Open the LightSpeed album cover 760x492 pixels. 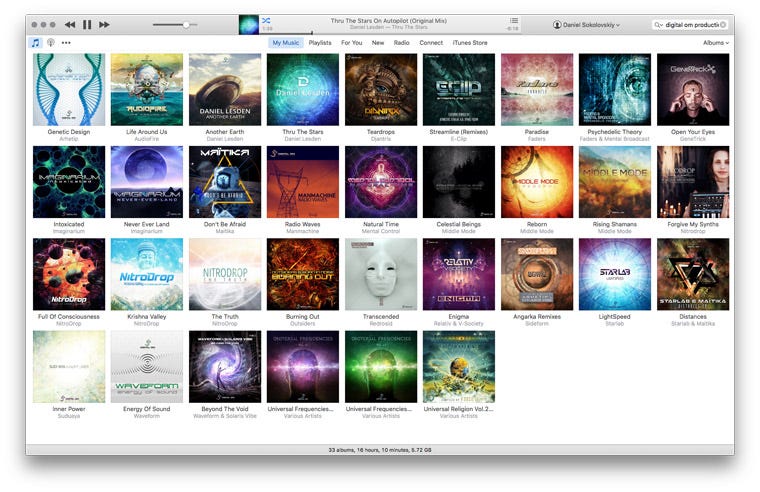pyautogui.click(x=615, y=274)
